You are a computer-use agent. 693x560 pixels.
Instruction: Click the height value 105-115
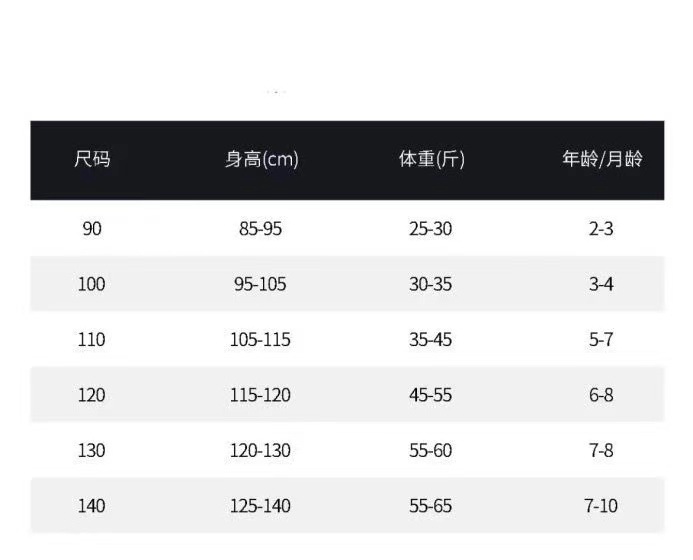click(260, 340)
